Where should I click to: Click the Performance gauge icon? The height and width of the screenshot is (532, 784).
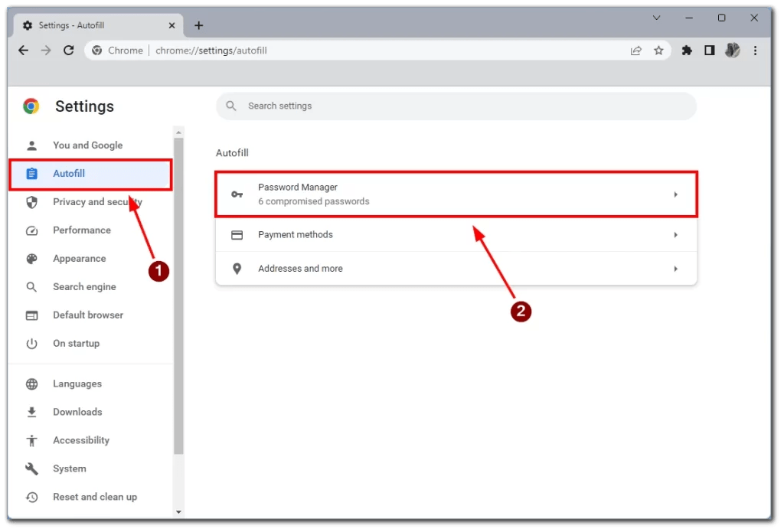click(x=31, y=230)
